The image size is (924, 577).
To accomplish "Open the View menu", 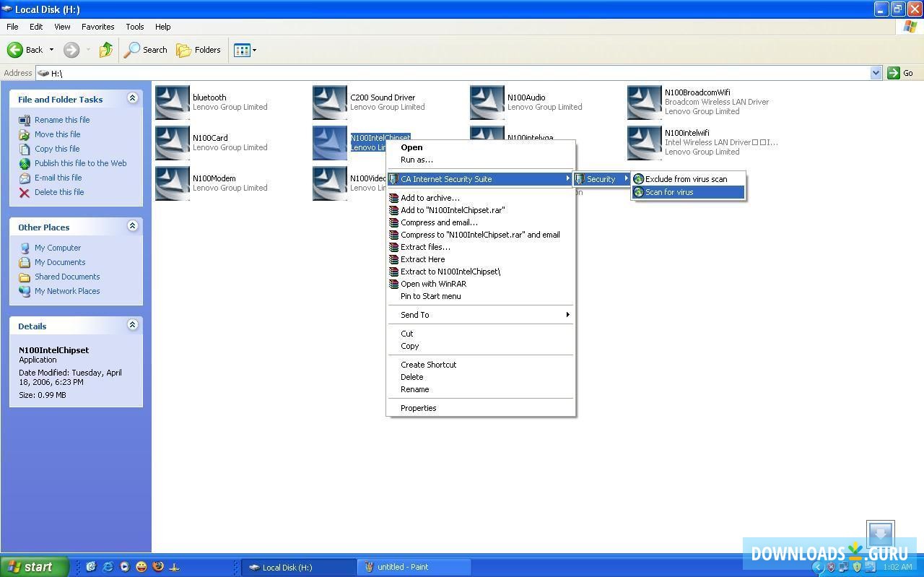I will pos(62,27).
